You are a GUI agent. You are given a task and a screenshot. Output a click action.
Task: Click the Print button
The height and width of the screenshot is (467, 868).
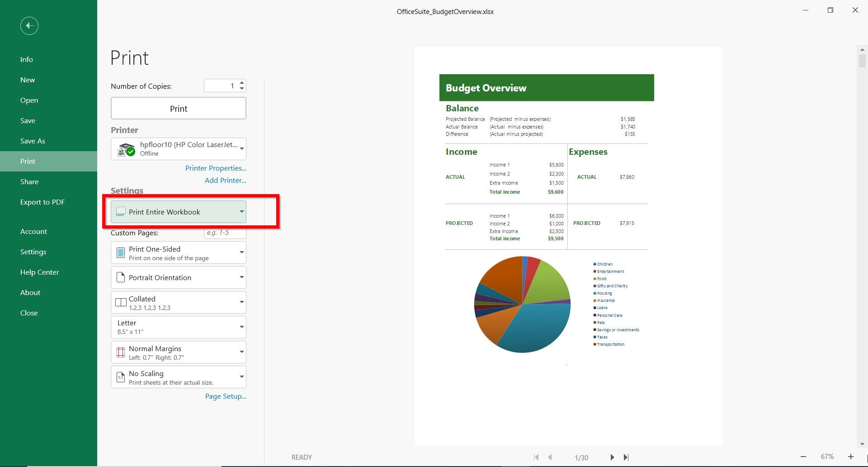click(x=178, y=108)
